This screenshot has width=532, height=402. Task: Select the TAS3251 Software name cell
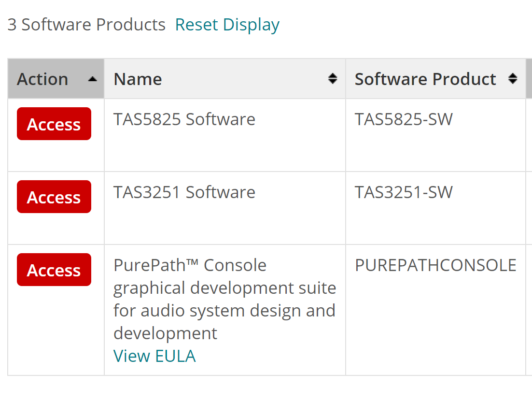[x=225, y=208]
